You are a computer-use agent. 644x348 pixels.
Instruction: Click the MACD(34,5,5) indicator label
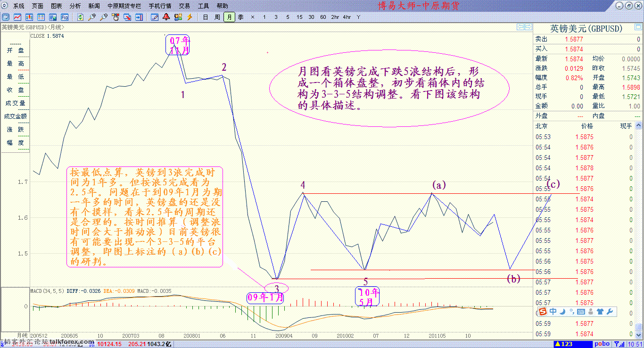tap(47, 291)
